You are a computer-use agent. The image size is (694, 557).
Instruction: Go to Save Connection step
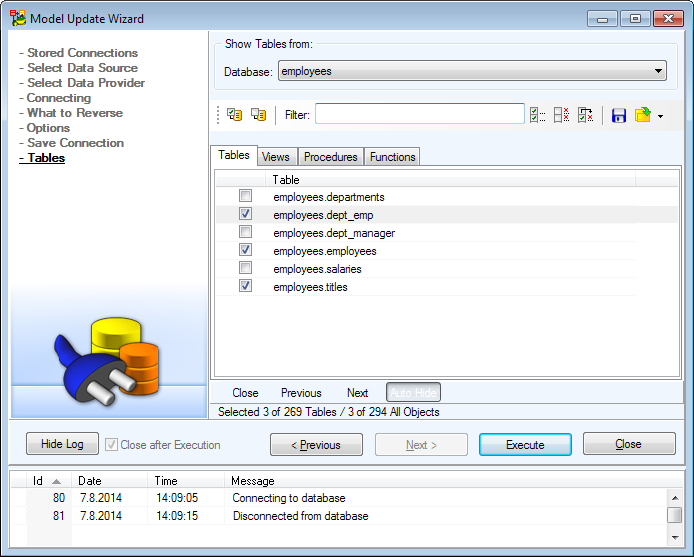75,143
